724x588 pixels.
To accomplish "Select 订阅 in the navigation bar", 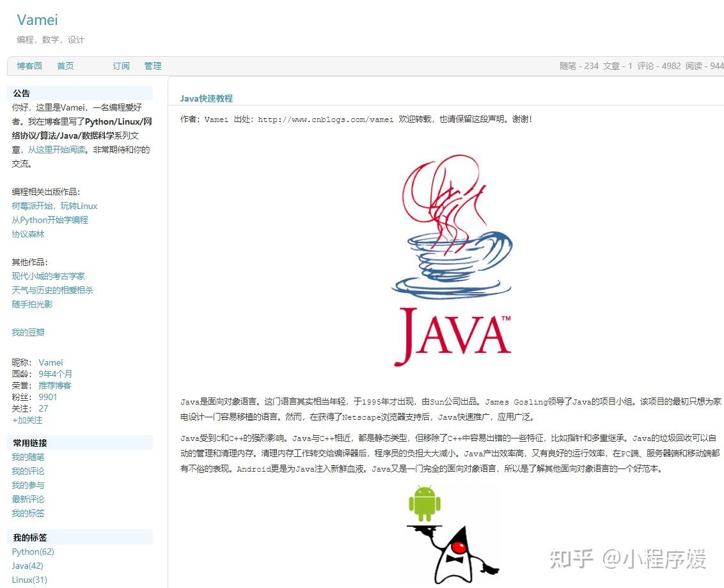I will point(121,66).
